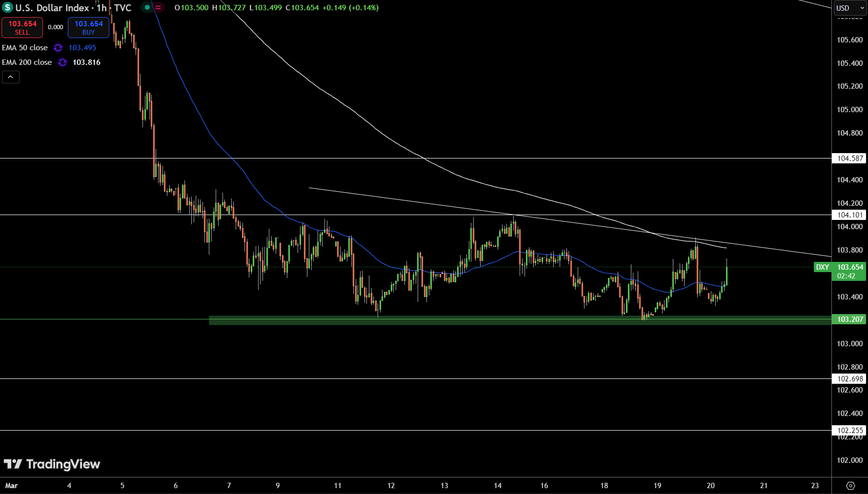Click the EMA 50 refresh cycle icon
Screen dimensions: 868x494
pos(58,48)
